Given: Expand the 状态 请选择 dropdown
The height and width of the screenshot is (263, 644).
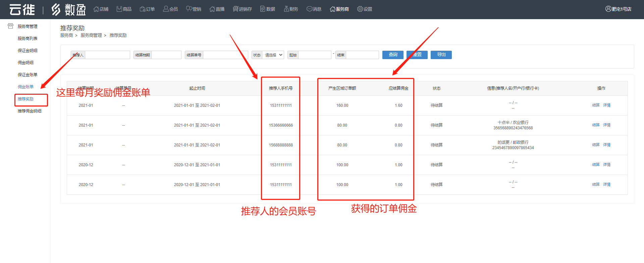Looking at the screenshot, I should click(273, 55).
